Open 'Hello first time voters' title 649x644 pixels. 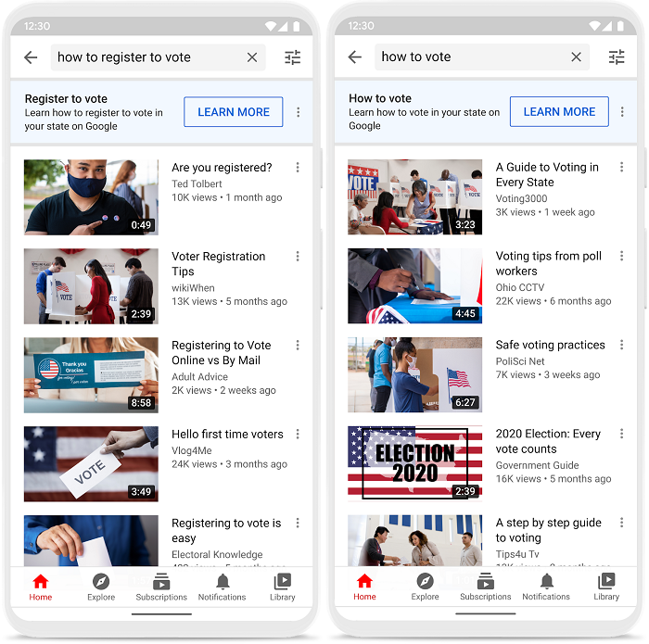(x=228, y=435)
